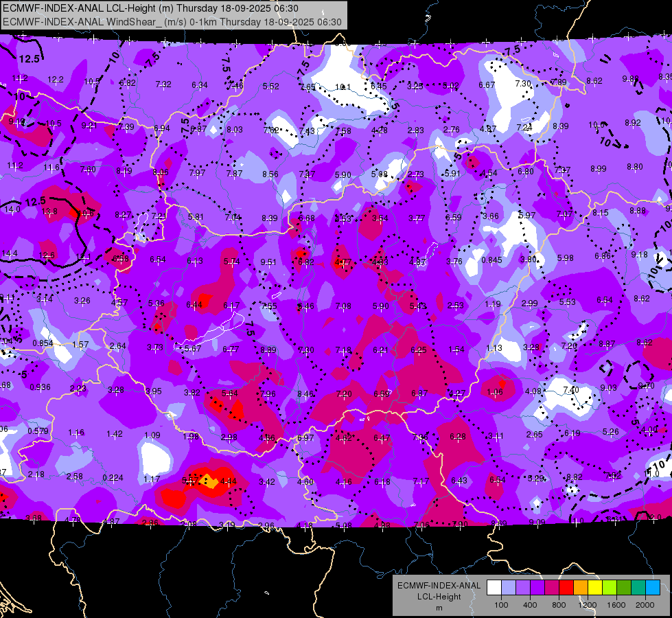Click the wind shear value 3.73
This screenshot has width=672, height=618.
154,347
